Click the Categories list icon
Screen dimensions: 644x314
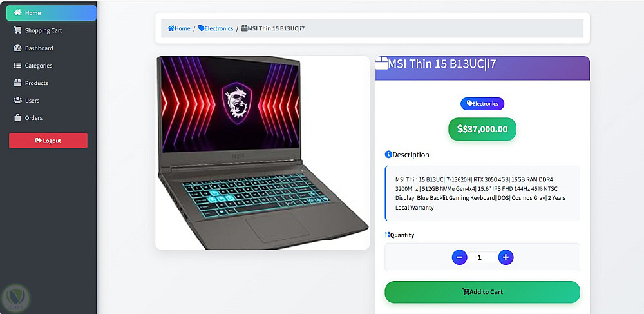(x=17, y=65)
